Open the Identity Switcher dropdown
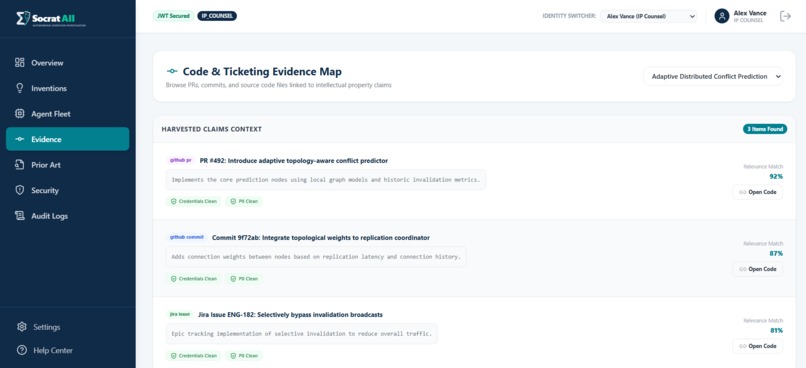 tap(649, 16)
